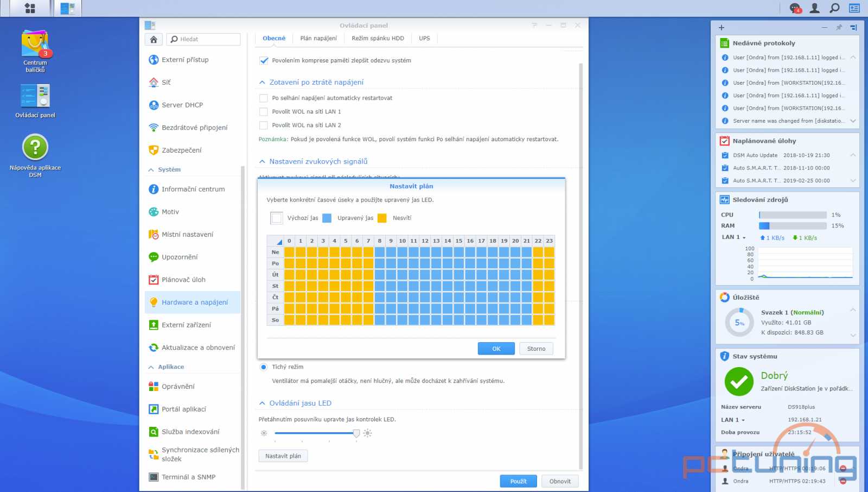The image size is (868, 492).
Task: Open Centrum balíčků desktop icon
Action: [x=35, y=52]
